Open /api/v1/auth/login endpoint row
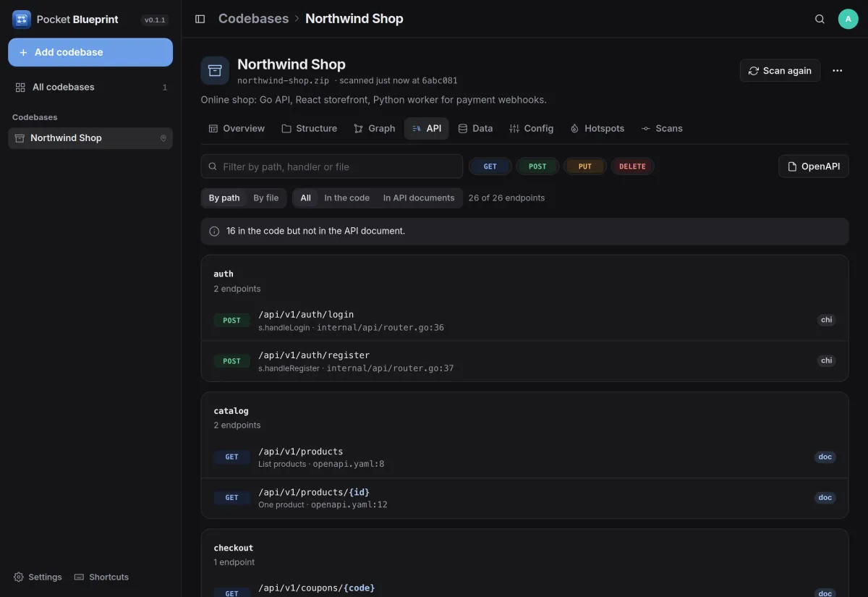The width and height of the screenshot is (868, 597). pos(524,321)
